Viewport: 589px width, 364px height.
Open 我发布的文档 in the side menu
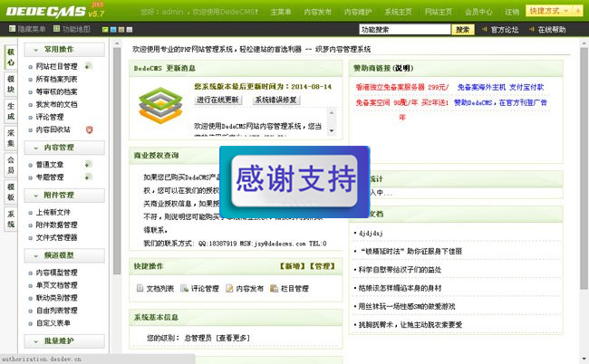56,104
